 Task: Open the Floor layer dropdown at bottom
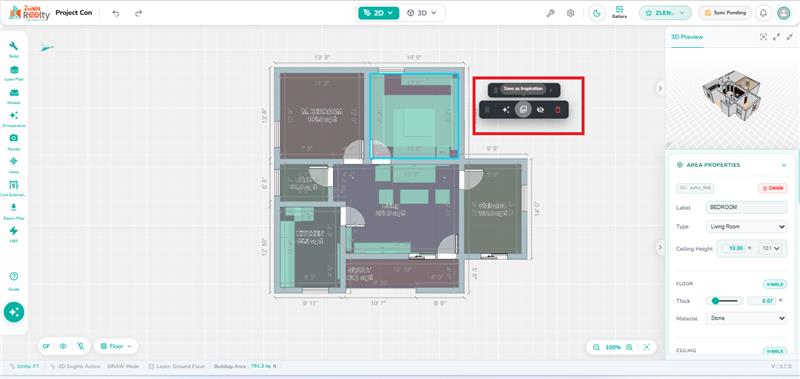116,346
